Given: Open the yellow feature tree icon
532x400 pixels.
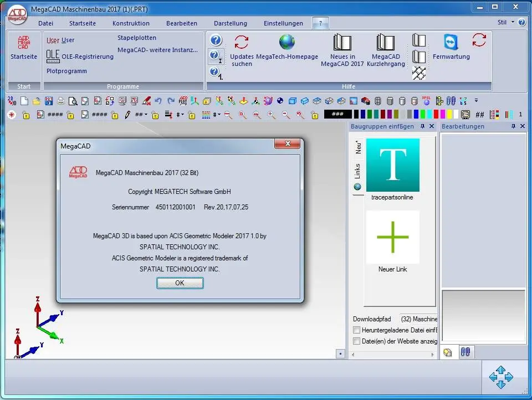Looking at the screenshot, I should point(439,101).
